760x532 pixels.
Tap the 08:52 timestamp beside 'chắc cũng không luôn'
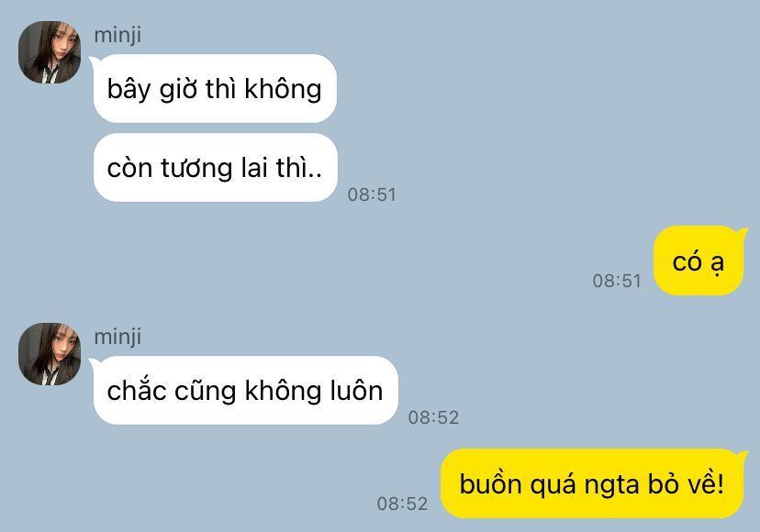[x=433, y=417]
